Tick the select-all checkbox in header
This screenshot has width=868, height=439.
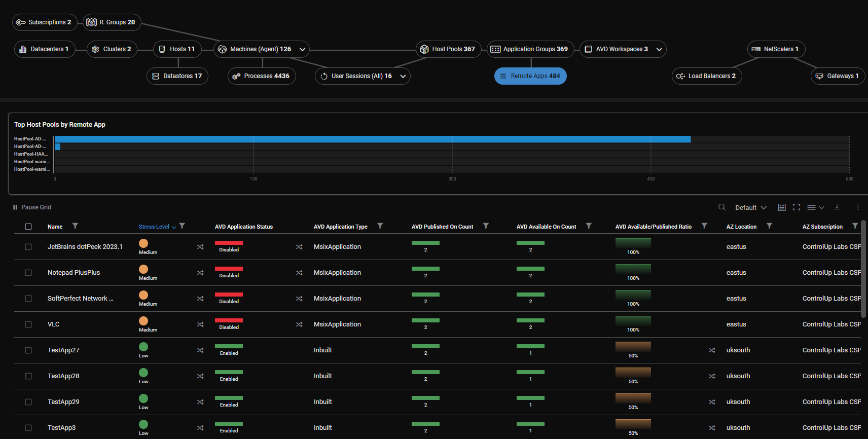point(28,227)
